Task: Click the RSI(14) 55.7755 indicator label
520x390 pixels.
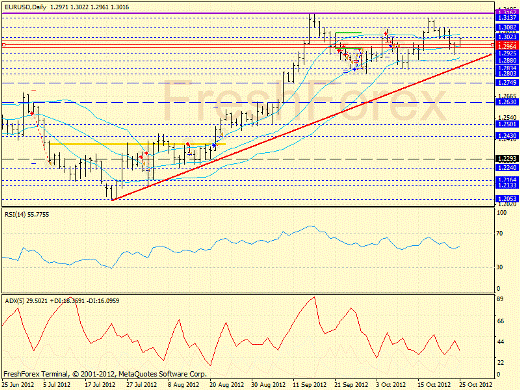Action: point(27,214)
